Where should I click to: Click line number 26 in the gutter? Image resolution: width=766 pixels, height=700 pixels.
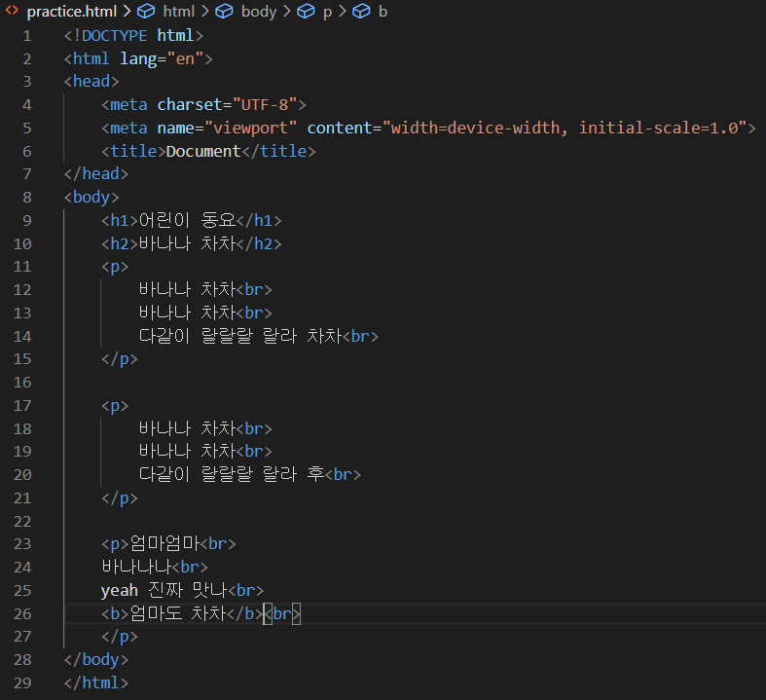click(x=22, y=613)
